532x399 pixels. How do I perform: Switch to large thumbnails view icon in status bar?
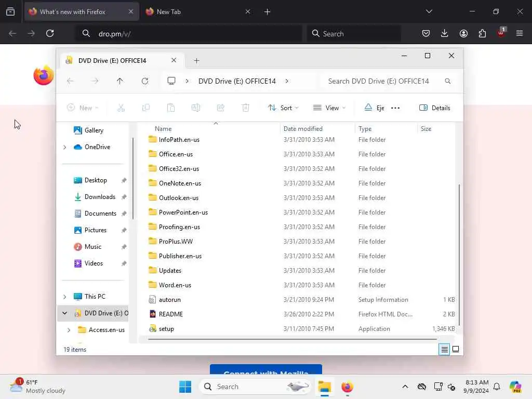[x=456, y=349]
